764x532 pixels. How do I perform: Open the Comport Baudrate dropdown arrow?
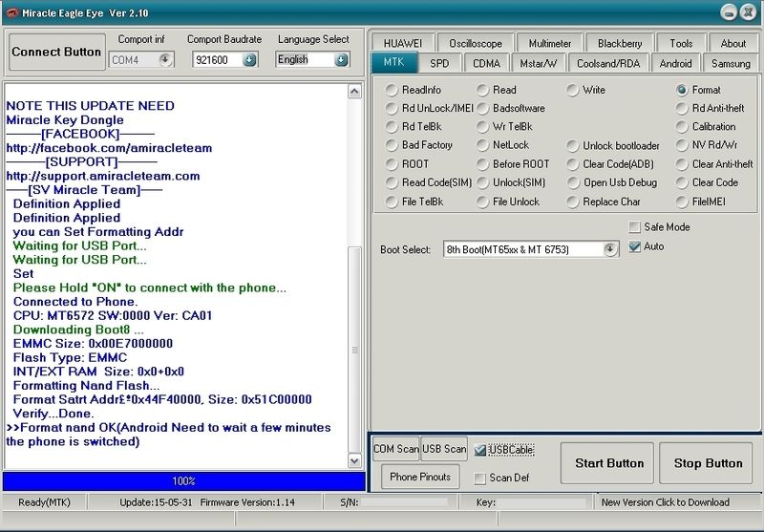[249, 60]
